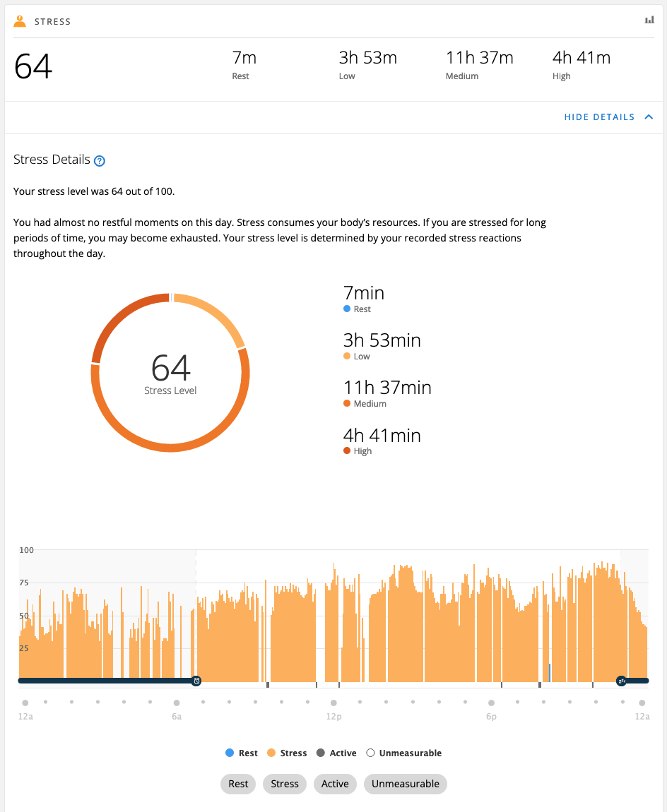The width and height of the screenshot is (667, 812).
Task: Click the bedtime sleep marker icon
Action: coord(622,681)
